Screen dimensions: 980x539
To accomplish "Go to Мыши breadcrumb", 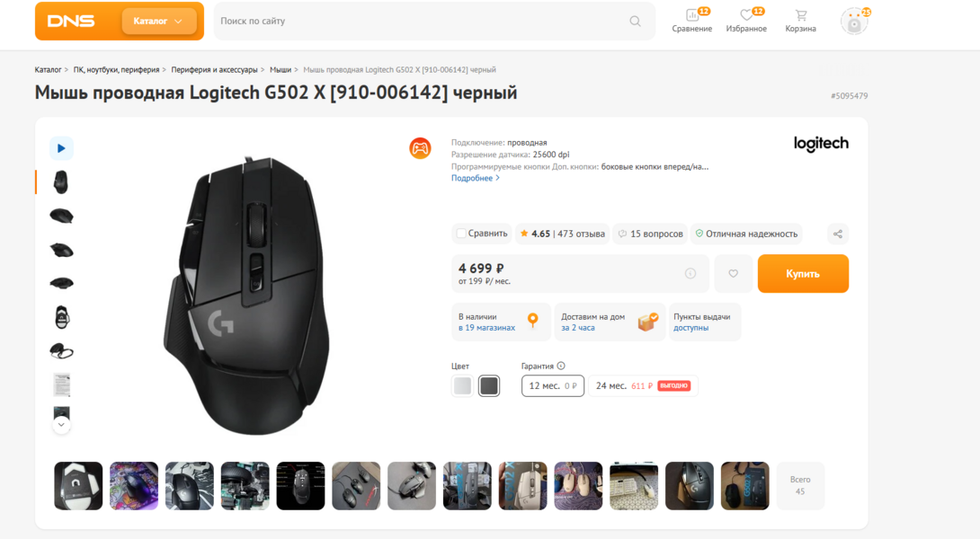I will (281, 69).
